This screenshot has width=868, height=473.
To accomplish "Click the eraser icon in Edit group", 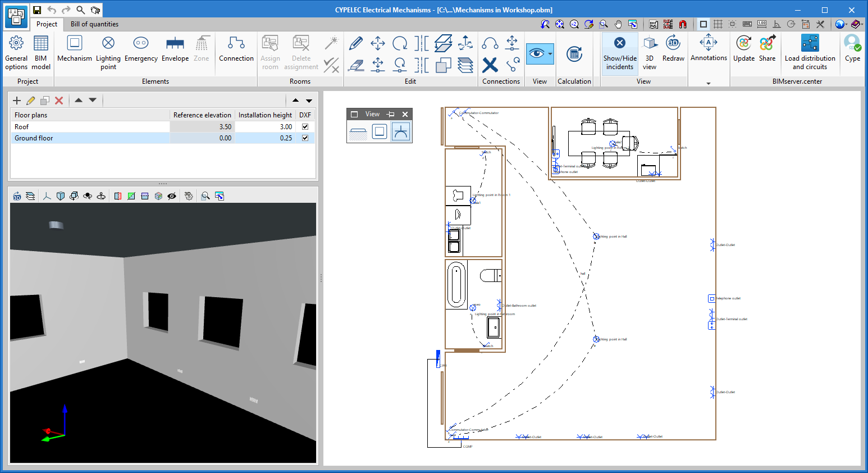I will tap(356, 65).
